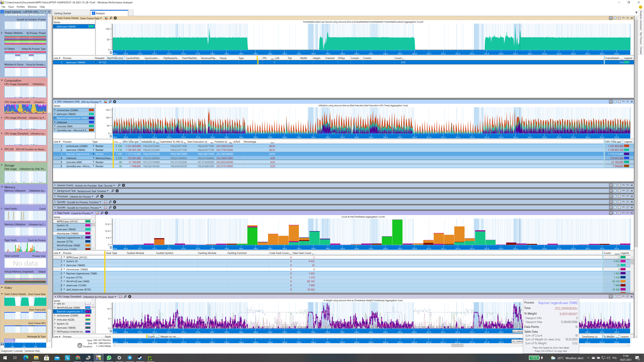Click search magnifier in Generic Events panel
This screenshot has width=644, height=362.
tap(119, 185)
